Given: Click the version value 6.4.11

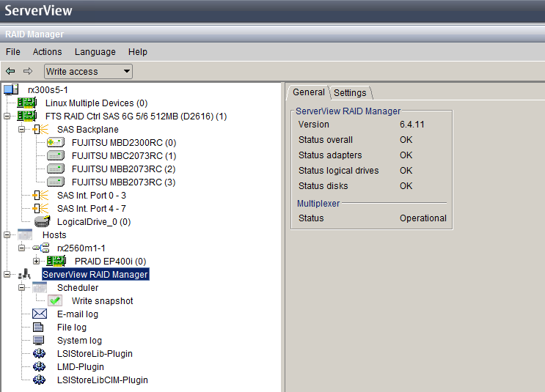Looking at the screenshot, I should coord(412,125).
